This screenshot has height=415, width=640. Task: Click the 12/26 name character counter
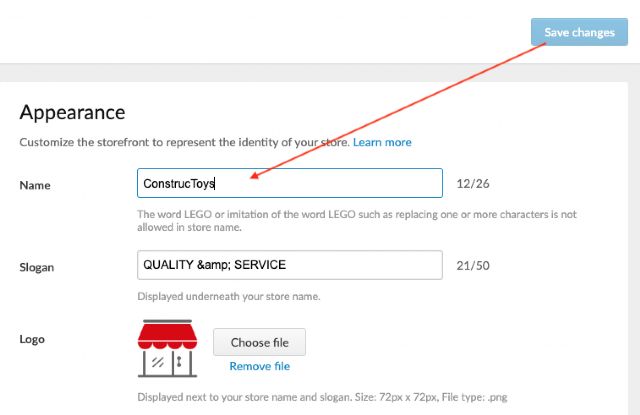tap(470, 184)
